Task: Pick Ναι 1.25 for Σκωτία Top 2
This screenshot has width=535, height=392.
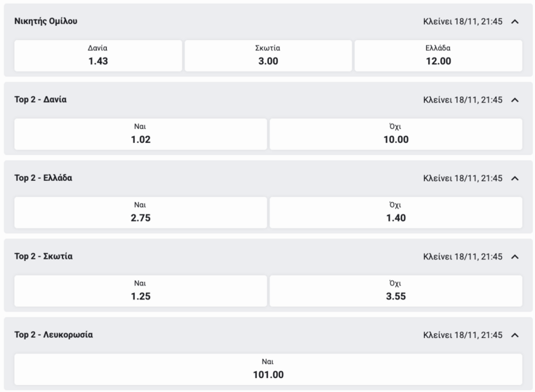Action: pos(140,291)
